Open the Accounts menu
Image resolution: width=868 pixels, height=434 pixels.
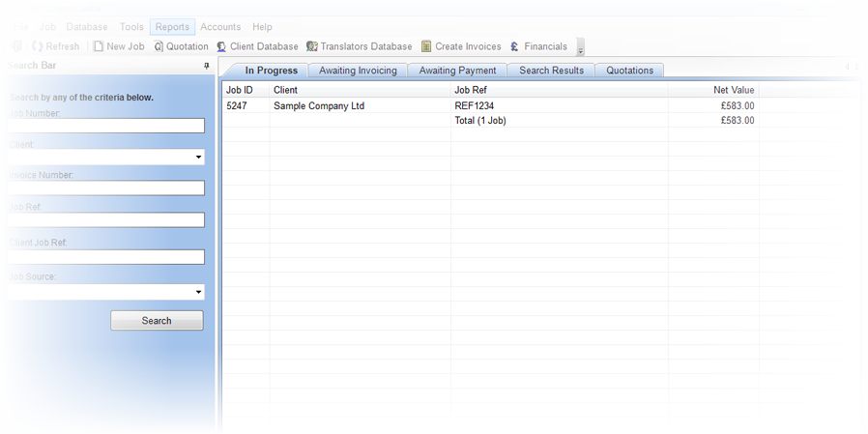tap(220, 27)
